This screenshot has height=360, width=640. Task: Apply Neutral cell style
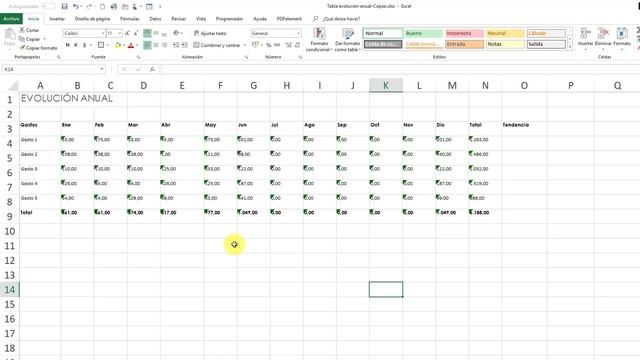505,33
